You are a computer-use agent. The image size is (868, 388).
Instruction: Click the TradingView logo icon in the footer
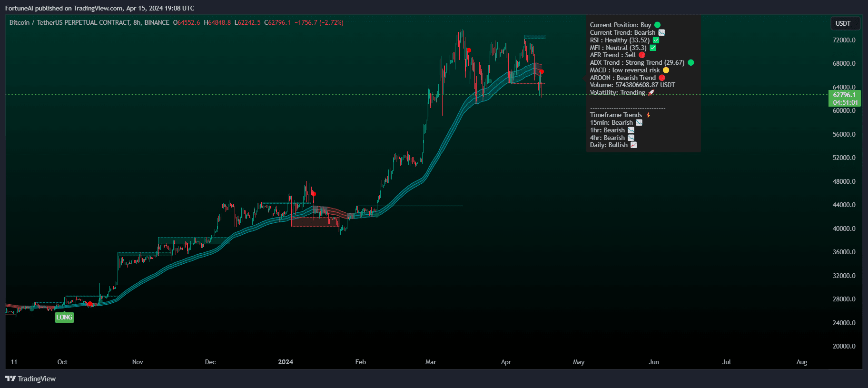click(10, 378)
